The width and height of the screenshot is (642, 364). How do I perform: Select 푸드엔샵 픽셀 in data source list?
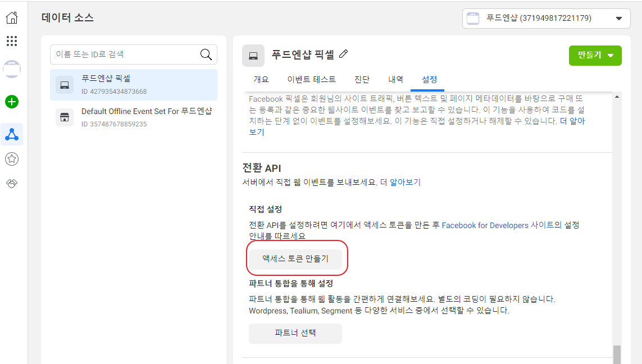coord(134,85)
